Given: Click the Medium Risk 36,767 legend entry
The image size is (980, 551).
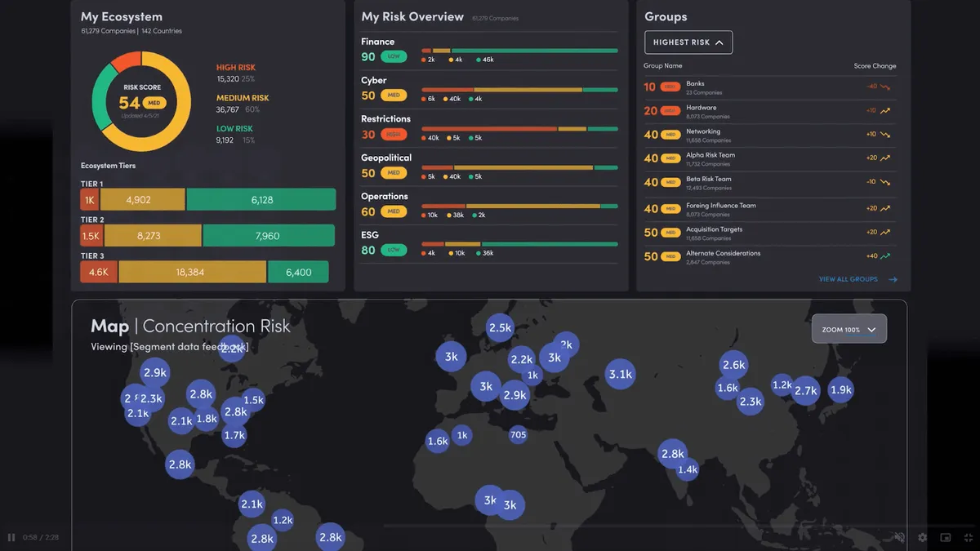Looking at the screenshot, I should coord(243,104).
